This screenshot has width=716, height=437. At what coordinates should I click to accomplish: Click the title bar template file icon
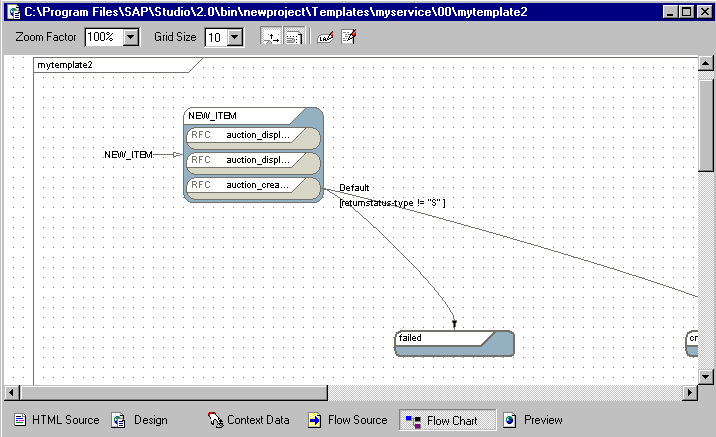(14, 12)
